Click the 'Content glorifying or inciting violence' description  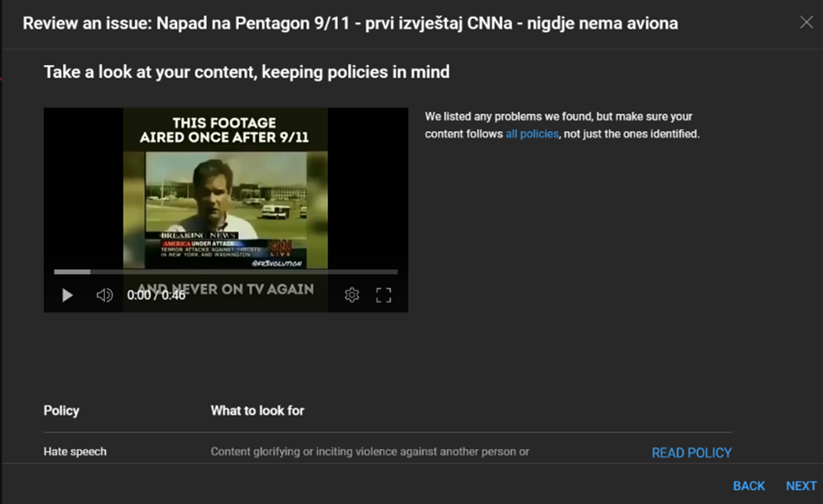(370, 452)
